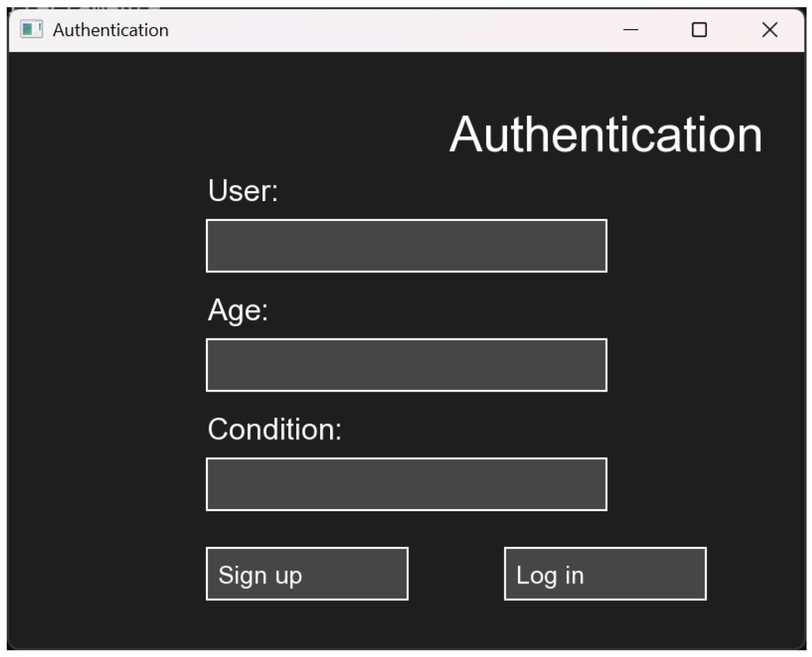812x657 pixels.
Task: Select the Condition input field
Action: coord(406,484)
